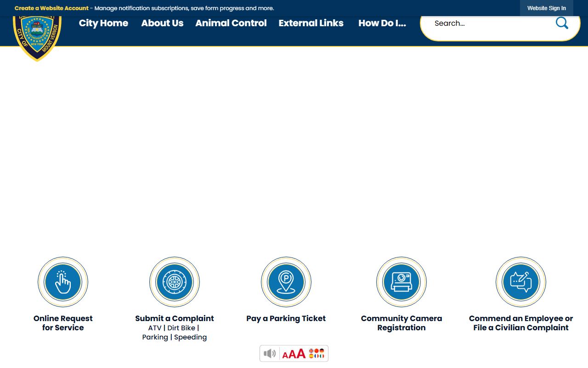
Task: Click the Pay a Parking Ticket icon
Action: pos(286,282)
